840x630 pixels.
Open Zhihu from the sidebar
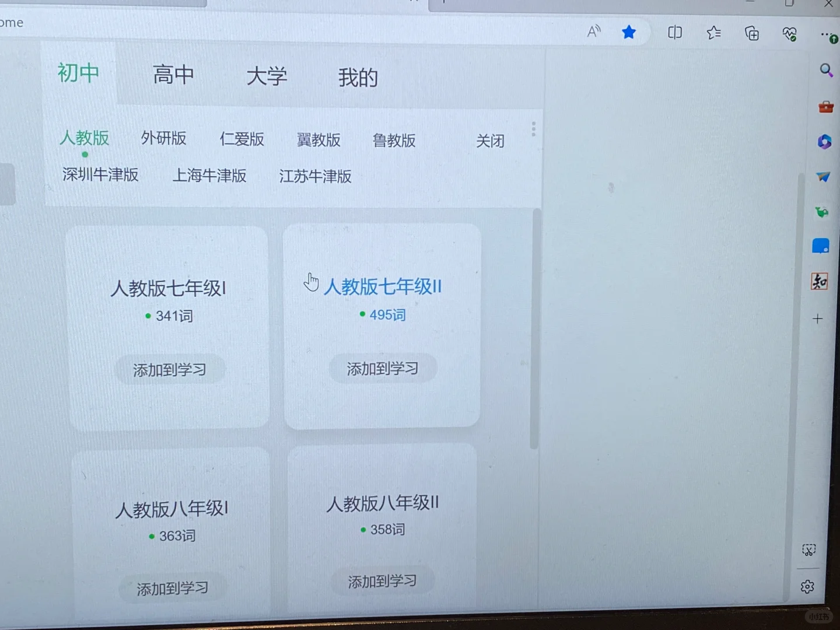pyautogui.click(x=820, y=281)
